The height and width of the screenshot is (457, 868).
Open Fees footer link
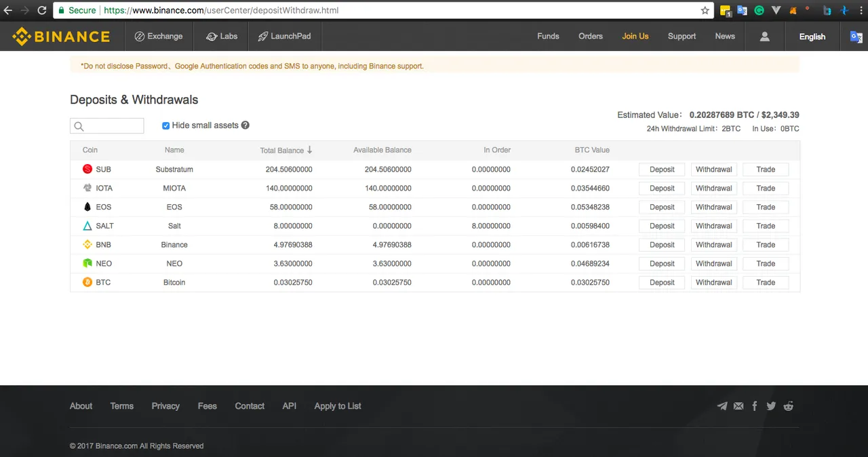tap(208, 406)
